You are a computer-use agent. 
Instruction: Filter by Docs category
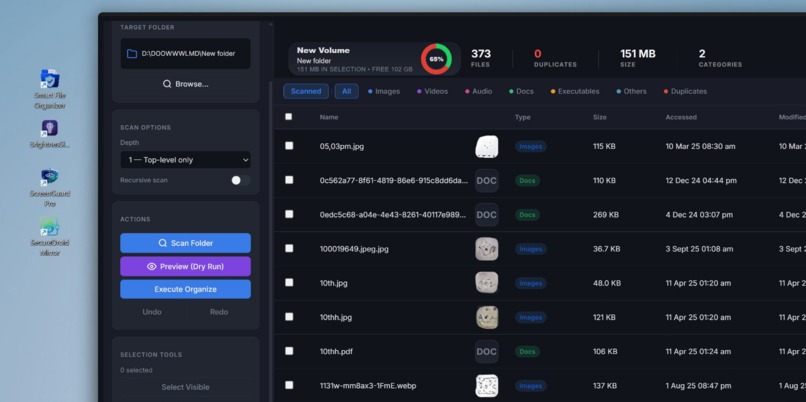click(521, 92)
